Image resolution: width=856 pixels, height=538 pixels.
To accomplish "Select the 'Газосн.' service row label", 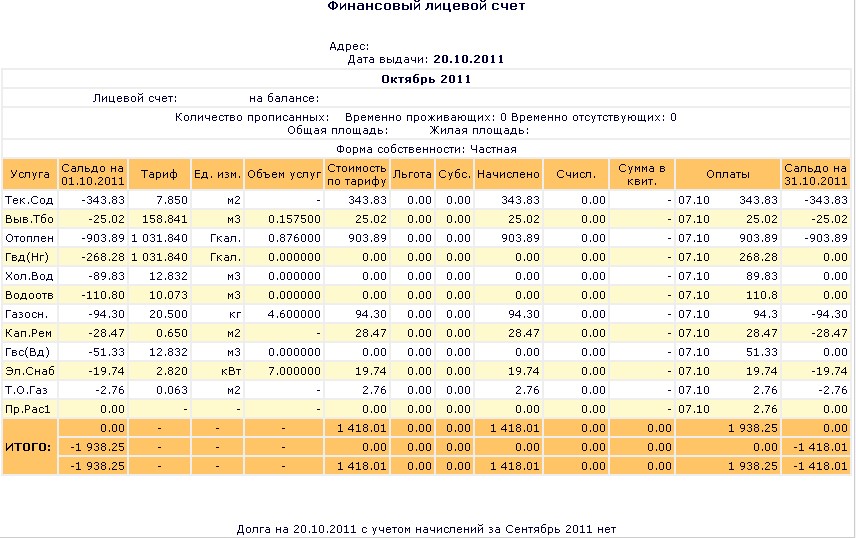I will (x=26, y=314).
